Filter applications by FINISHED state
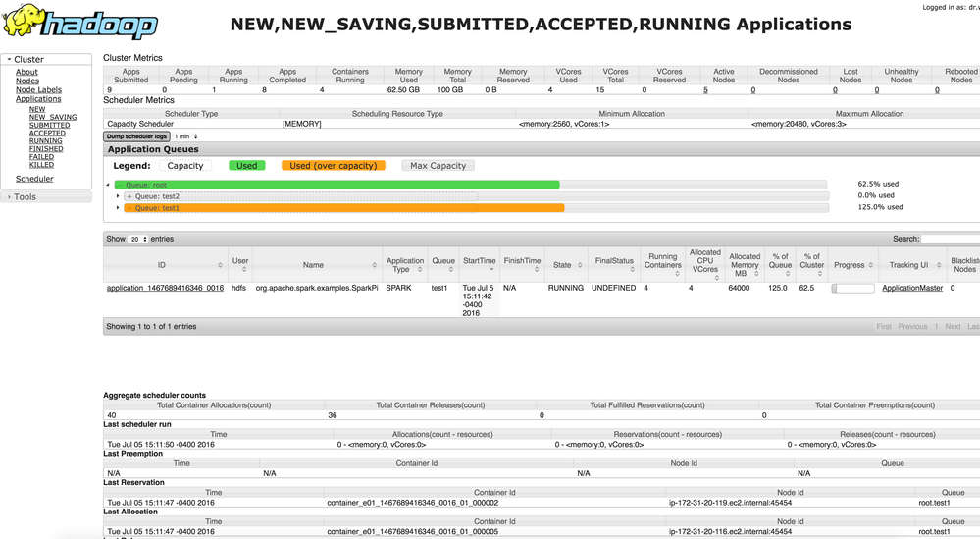 (x=46, y=149)
